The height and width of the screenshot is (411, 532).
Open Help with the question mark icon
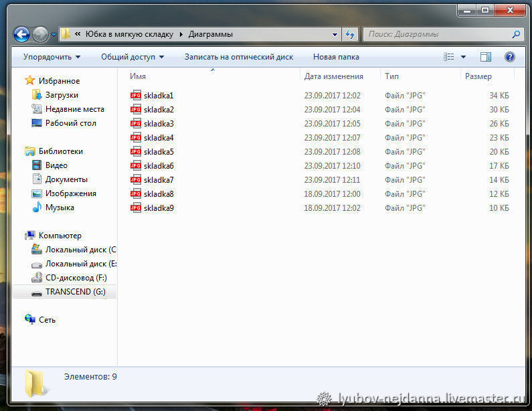click(510, 57)
